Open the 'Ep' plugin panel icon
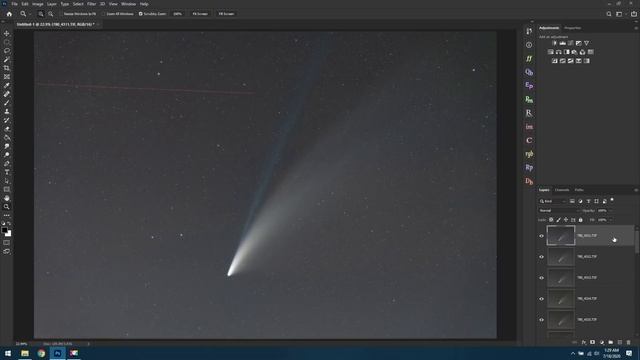Screen dimensions: 640x360 [x=529, y=86]
